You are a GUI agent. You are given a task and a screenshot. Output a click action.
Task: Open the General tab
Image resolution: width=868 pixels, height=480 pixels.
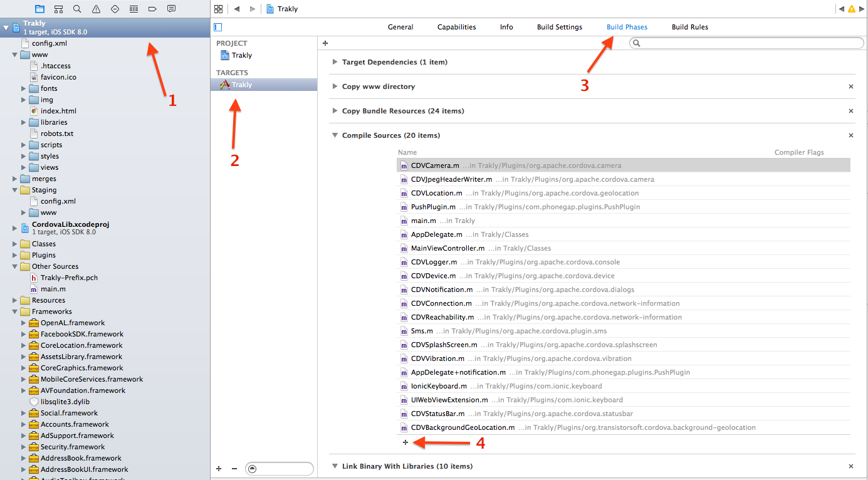pos(400,27)
